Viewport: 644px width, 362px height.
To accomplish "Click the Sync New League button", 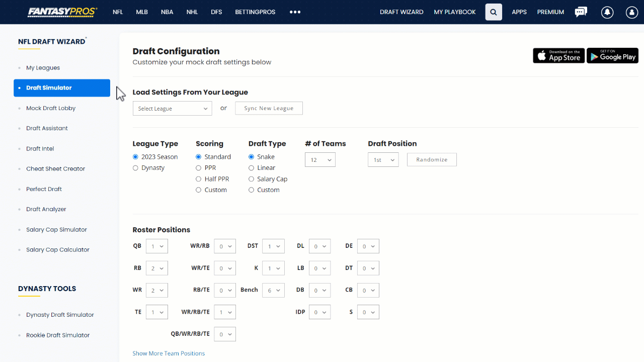I will [269, 108].
